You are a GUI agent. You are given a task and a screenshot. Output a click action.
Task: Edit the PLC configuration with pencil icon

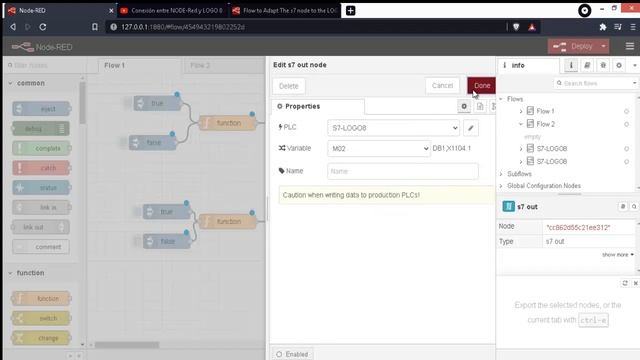[471, 128]
